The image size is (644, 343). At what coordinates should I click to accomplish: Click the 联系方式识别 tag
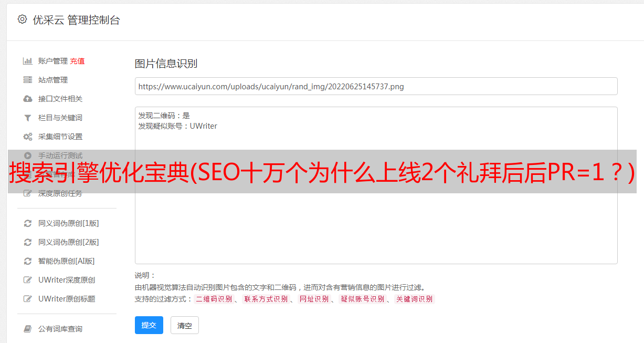click(266, 299)
